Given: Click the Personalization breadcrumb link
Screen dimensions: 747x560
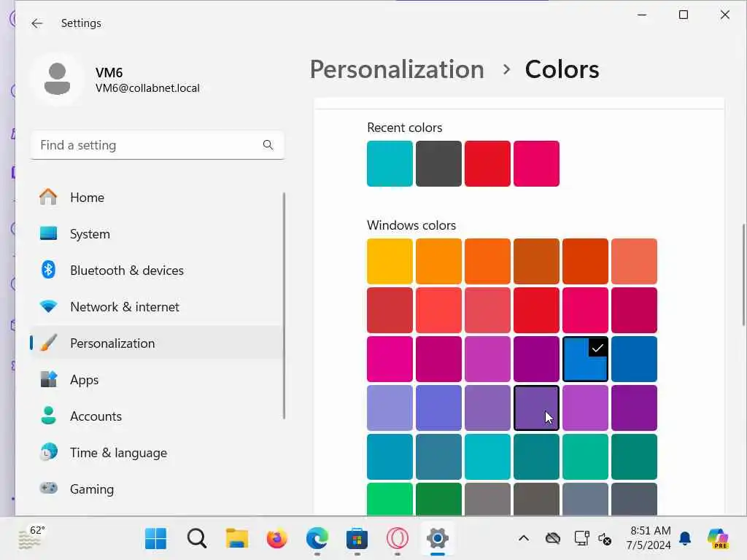Looking at the screenshot, I should point(396,69).
